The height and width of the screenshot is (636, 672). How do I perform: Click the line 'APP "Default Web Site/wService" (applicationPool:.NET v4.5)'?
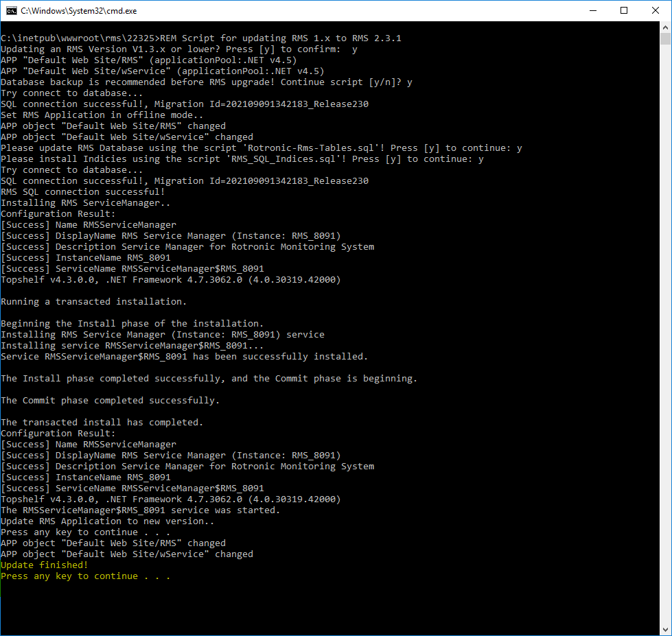point(163,71)
